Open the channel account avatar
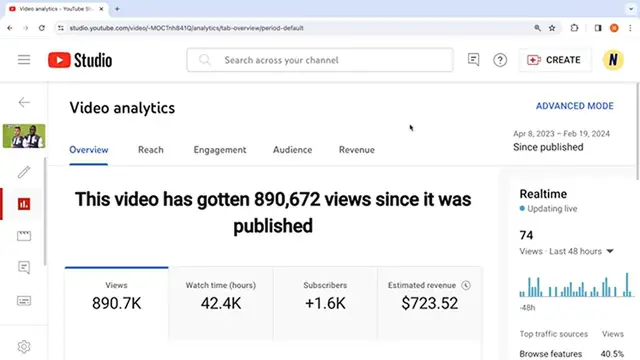Screen dimensions: 640x360 (613, 60)
